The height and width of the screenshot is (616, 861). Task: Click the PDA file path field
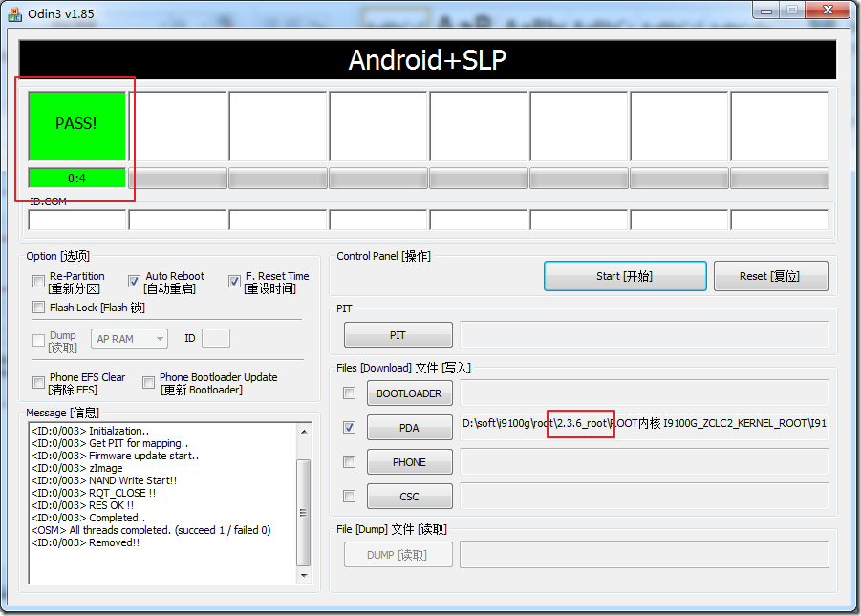point(645,427)
